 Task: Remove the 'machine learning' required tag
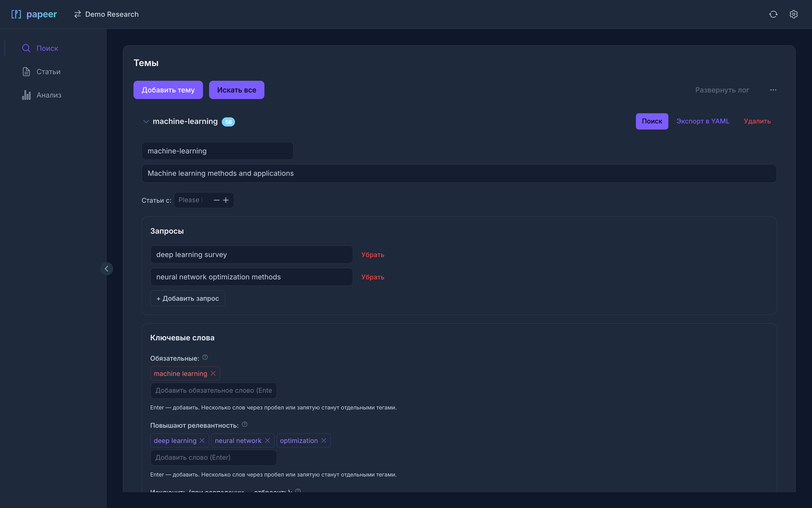213,374
